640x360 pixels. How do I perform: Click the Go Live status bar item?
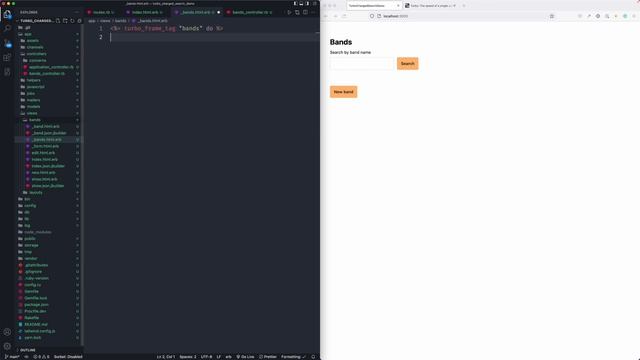click(x=245, y=357)
